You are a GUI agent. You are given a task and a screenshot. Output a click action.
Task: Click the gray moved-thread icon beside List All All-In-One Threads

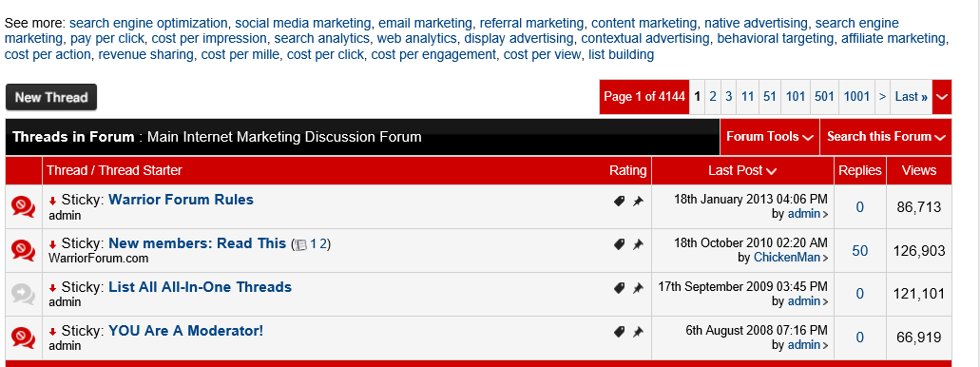[x=23, y=294]
